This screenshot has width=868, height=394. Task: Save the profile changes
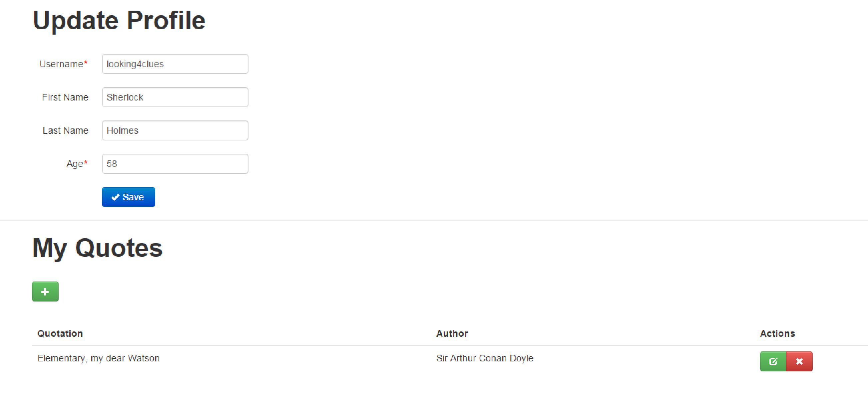128,197
